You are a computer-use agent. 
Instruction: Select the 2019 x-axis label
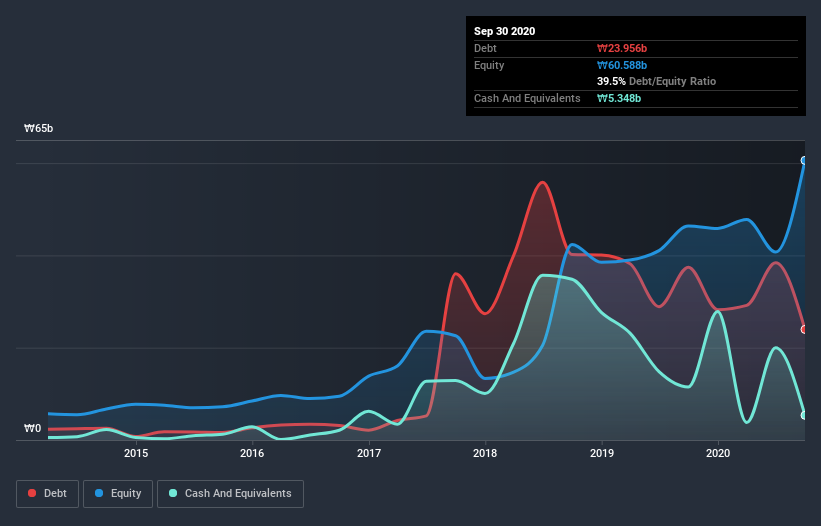pyautogui.click(x=602, y=453)
